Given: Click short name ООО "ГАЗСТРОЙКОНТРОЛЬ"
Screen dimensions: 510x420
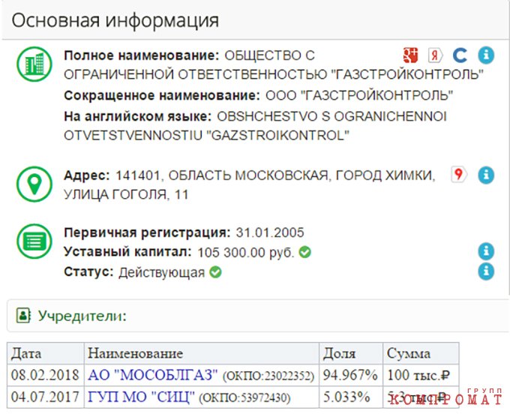Looking at the screenshot, I should pyautogui.click(x=359, y=96).
